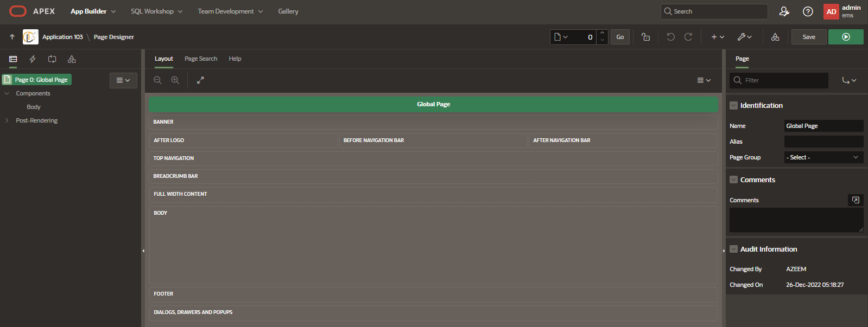The height and width of the screenshot is (327, 868).
Task: Open the Comments code editor icon
Action: click(x=856, y=200)
